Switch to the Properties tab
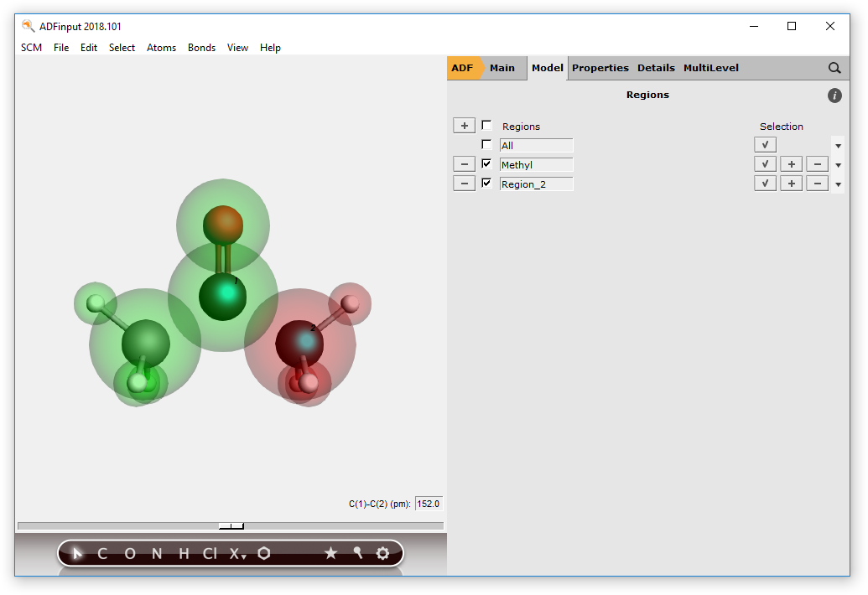 pos(600,68)
